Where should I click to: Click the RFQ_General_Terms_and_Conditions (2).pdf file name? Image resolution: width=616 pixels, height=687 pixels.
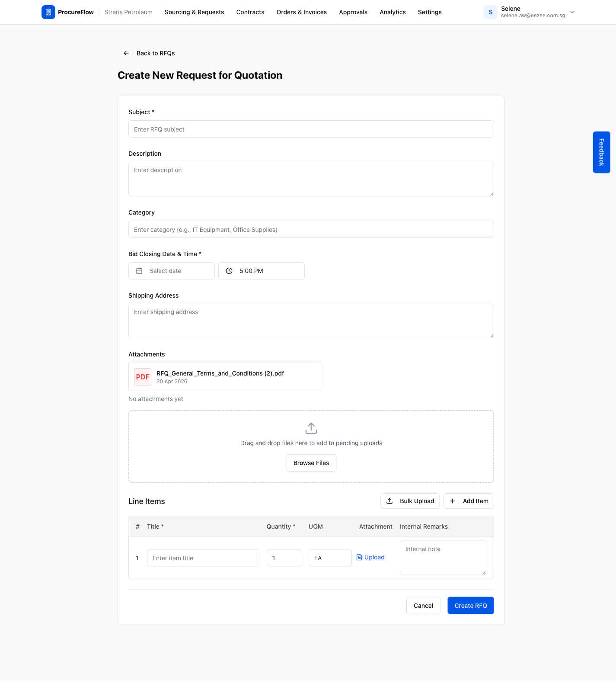(x=220, y=373)
